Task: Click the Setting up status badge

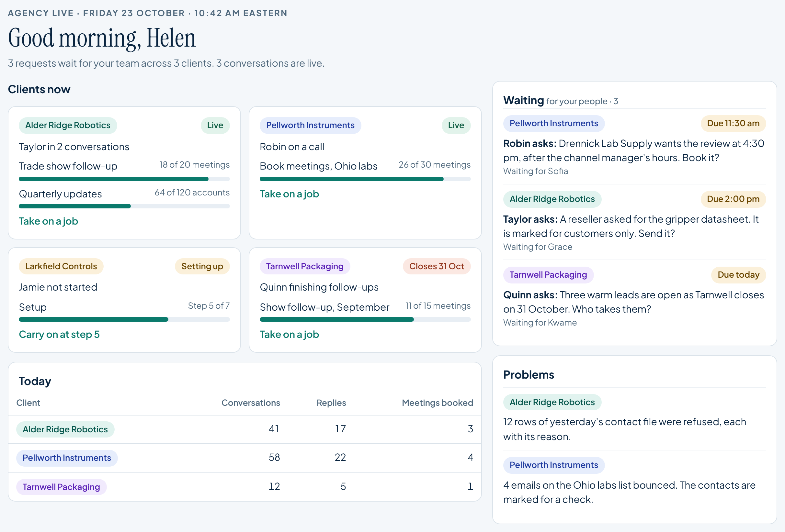Action: [202, 266]
